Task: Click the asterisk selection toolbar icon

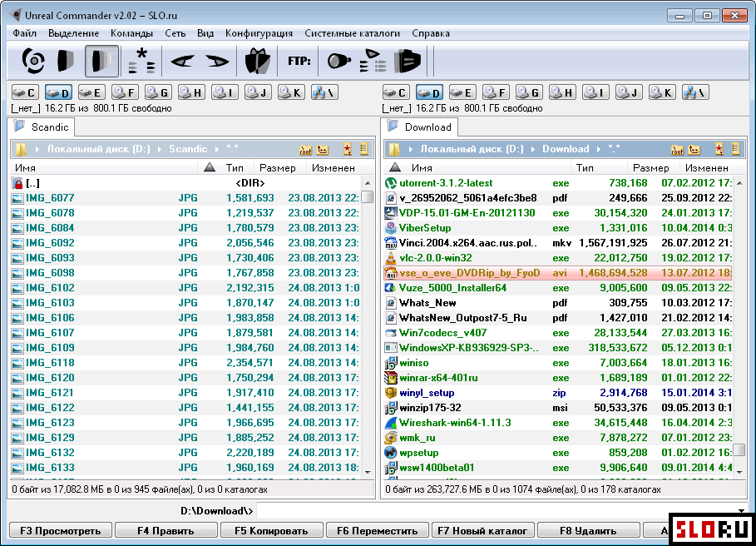Action: point(141,61)
